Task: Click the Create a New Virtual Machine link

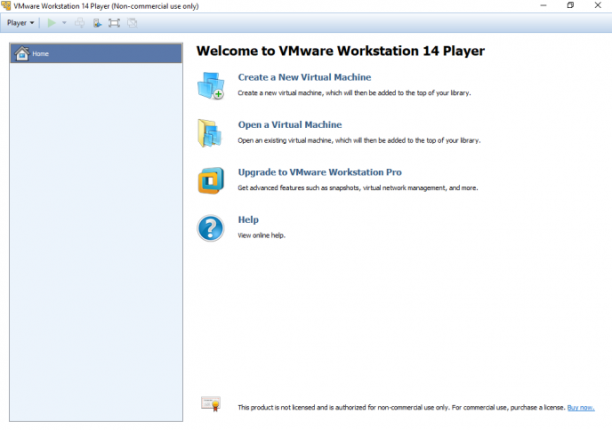Action: point(304,77)
